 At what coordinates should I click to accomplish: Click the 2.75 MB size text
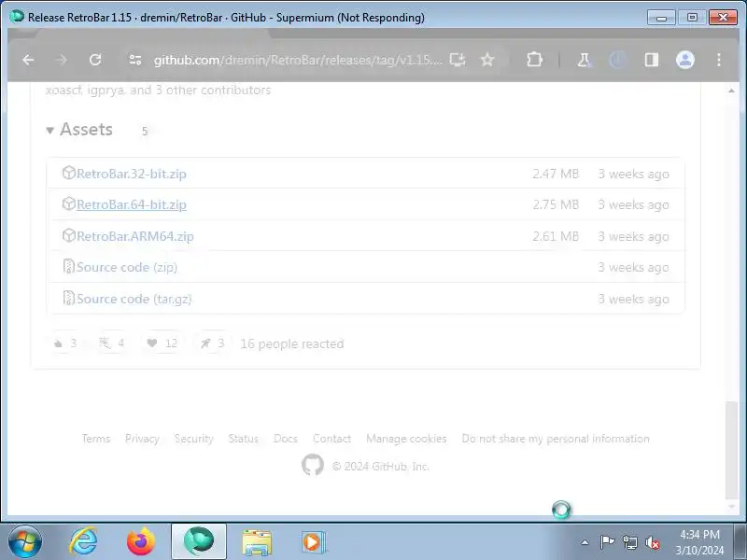(556, 204)
